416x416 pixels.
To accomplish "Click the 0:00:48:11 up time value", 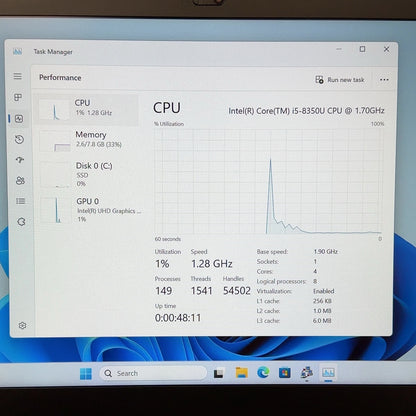I will click(178, 318).
